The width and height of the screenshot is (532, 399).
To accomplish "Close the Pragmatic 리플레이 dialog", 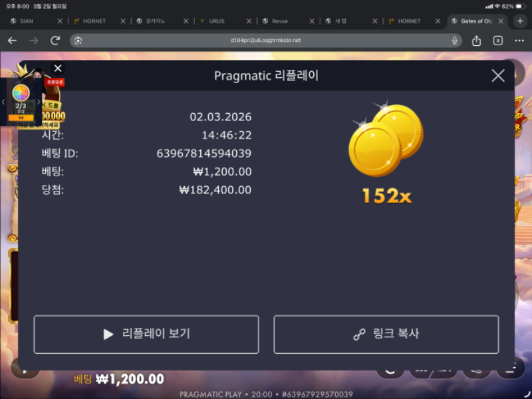I will click(x=497, y=76).
